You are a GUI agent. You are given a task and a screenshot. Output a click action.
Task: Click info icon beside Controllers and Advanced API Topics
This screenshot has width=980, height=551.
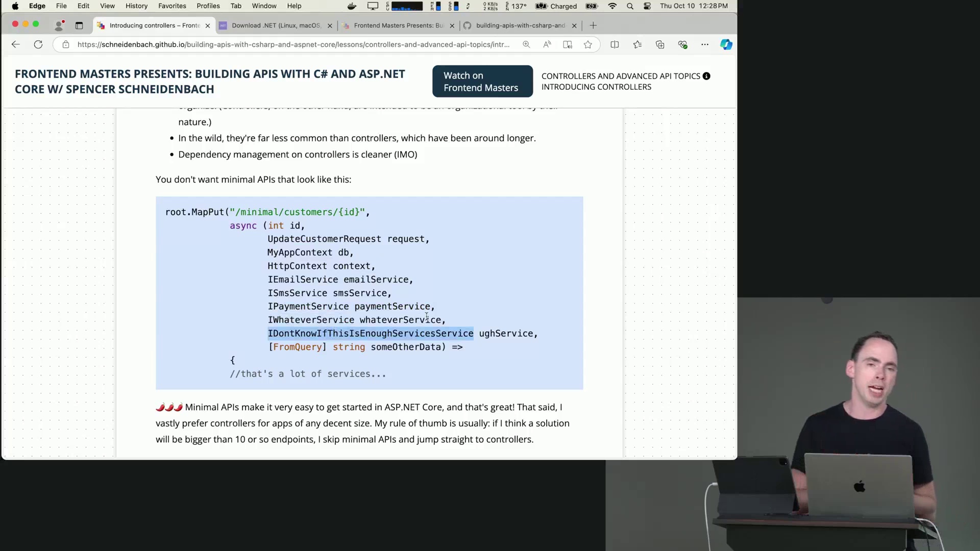click(x=706, y=76)
